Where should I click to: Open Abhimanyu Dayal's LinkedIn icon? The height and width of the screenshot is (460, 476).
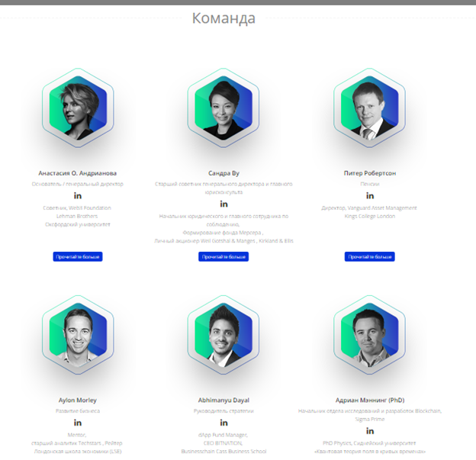point(224,423)
